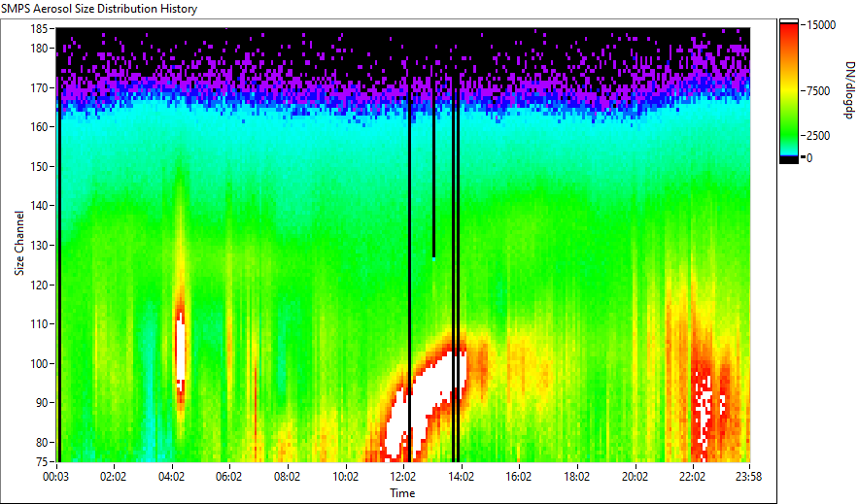Click the 02:02 time axis label
The image size is (859, 504).
click(x=113, y=477)
